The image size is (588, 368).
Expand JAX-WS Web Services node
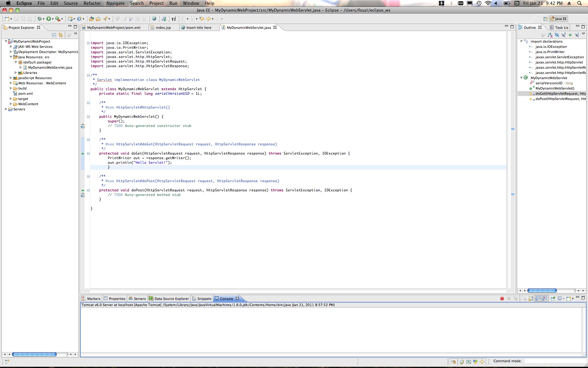tap(11, 47)
